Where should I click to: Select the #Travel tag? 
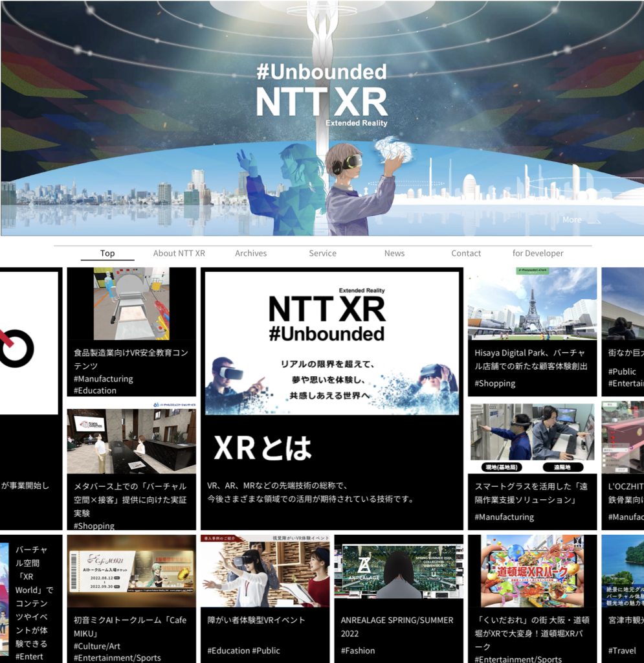(622, 651)
